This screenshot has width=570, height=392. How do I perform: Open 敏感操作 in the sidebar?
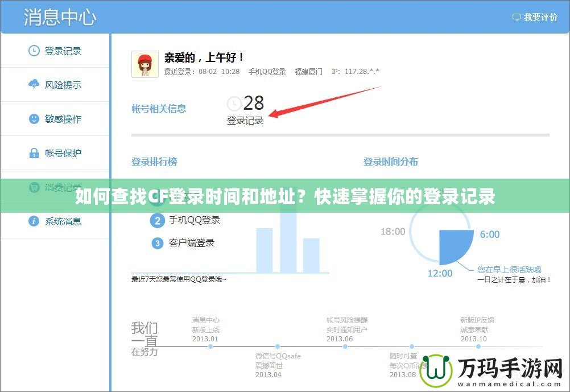tap(55, 118)
